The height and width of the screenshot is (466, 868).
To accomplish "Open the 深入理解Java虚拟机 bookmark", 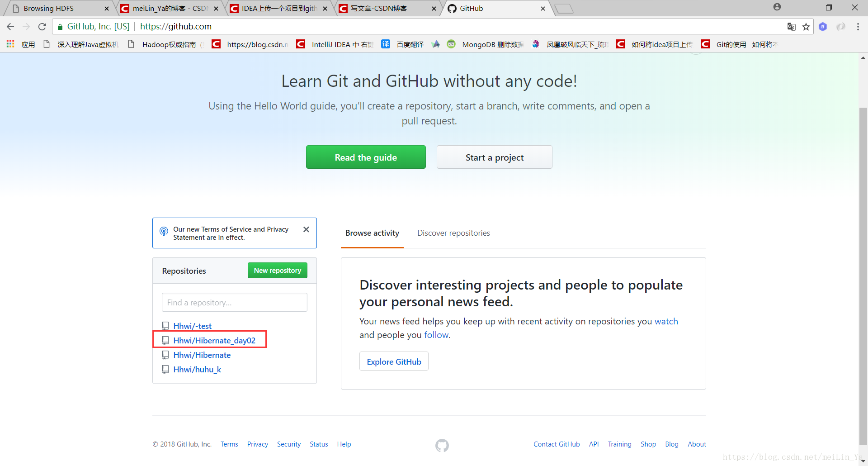I will [x=80, y=44].
